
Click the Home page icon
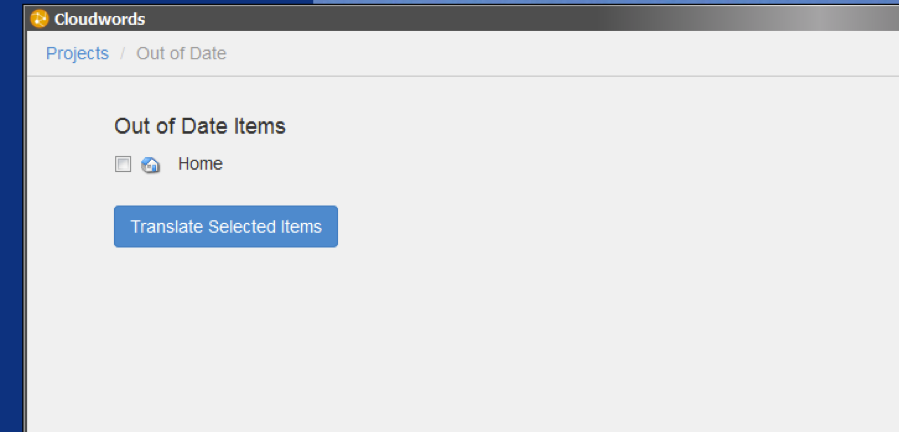[151, 165]
